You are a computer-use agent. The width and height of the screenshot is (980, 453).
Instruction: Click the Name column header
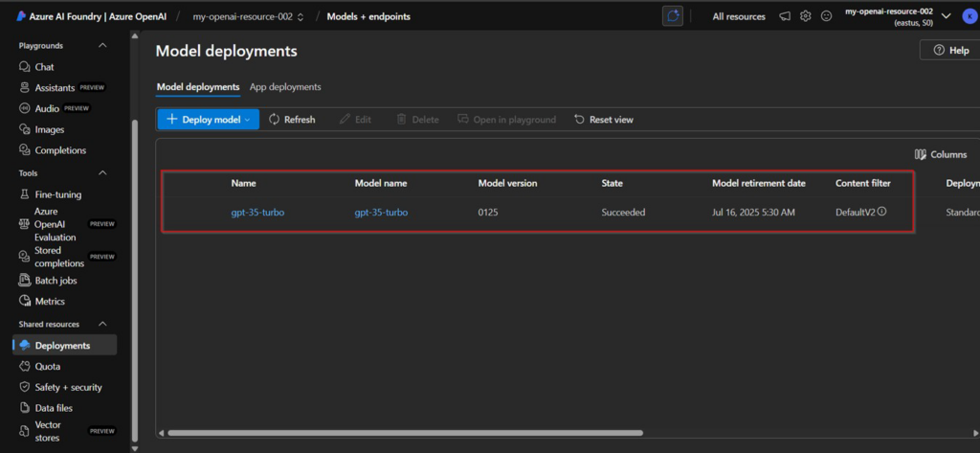tap(244, 183)
